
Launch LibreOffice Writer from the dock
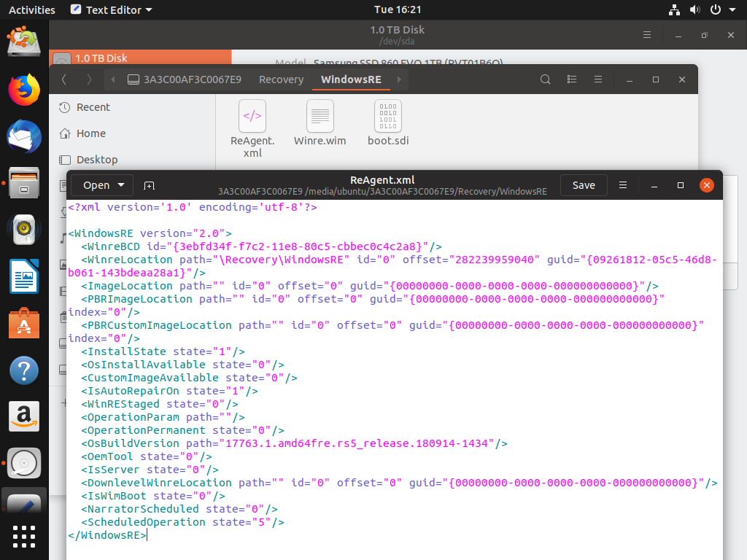(x=24, y=276)
